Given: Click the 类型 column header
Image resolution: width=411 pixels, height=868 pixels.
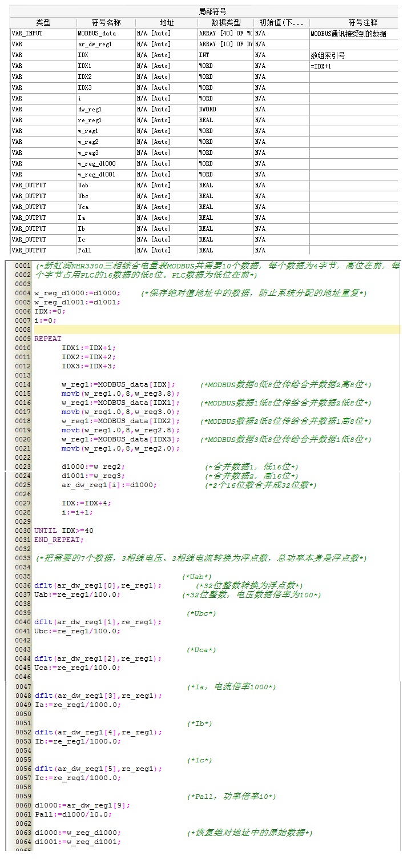Looking at the screenshot, I should 43,22.
